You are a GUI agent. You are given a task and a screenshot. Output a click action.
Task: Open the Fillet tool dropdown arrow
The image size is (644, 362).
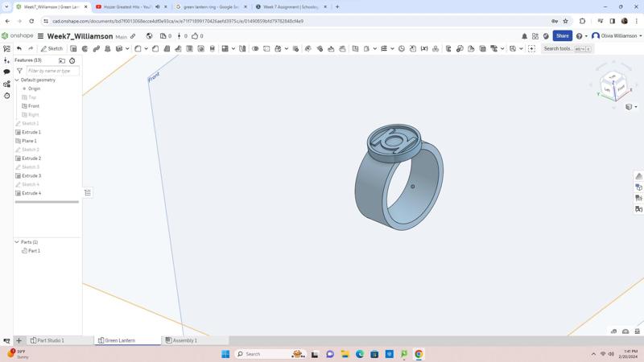coord(146,48)
